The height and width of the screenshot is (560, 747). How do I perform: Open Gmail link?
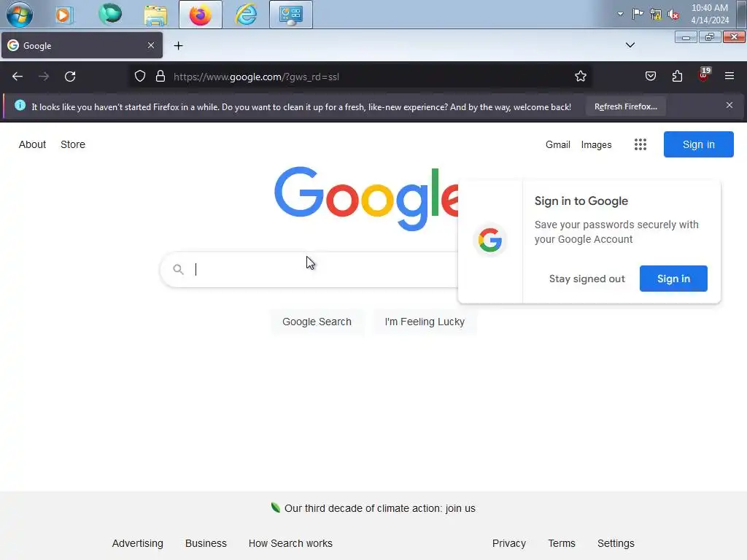tap(558, 145)
